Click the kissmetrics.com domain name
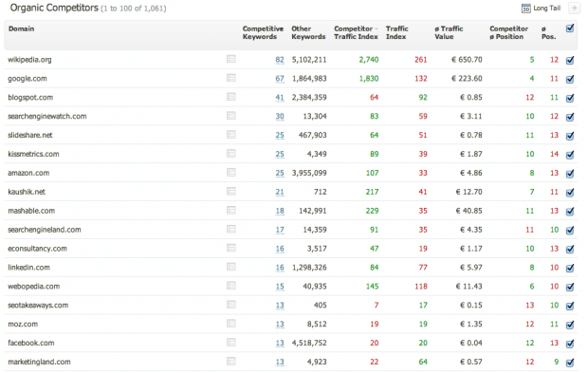588x373 pixels. point(33,154)
